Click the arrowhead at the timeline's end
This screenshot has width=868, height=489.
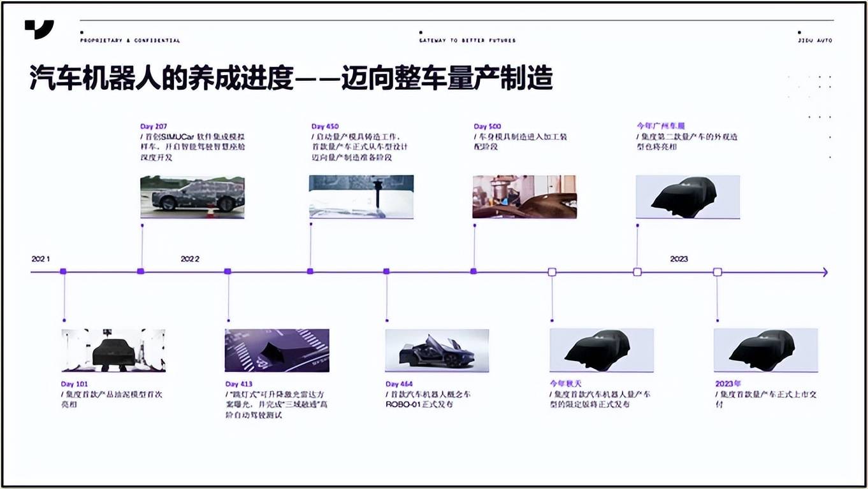(x=825, y=272)
